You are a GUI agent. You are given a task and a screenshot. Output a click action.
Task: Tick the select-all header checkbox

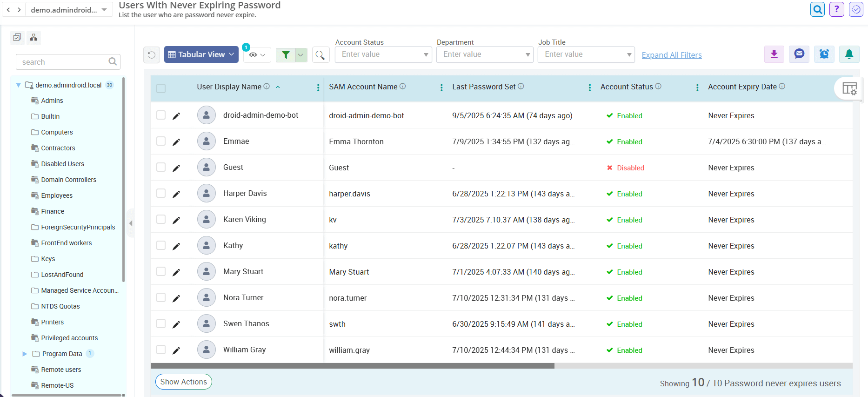161,88
